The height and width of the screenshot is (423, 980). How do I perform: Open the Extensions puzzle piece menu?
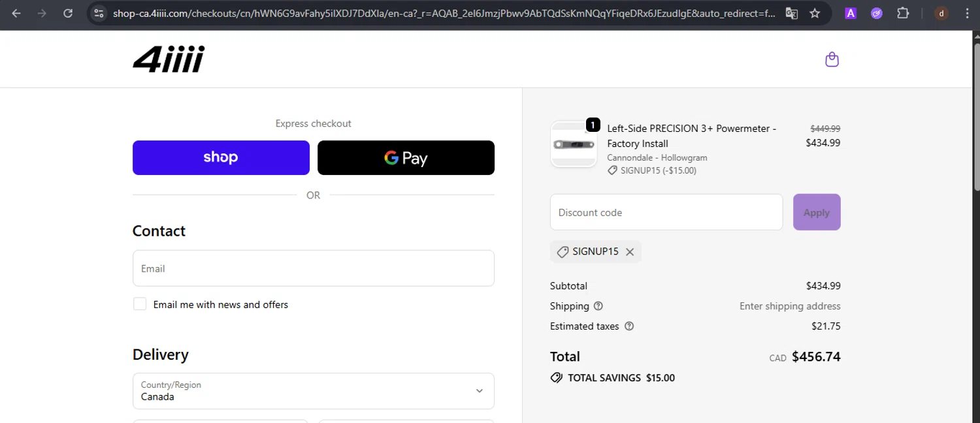pos(903,13)
